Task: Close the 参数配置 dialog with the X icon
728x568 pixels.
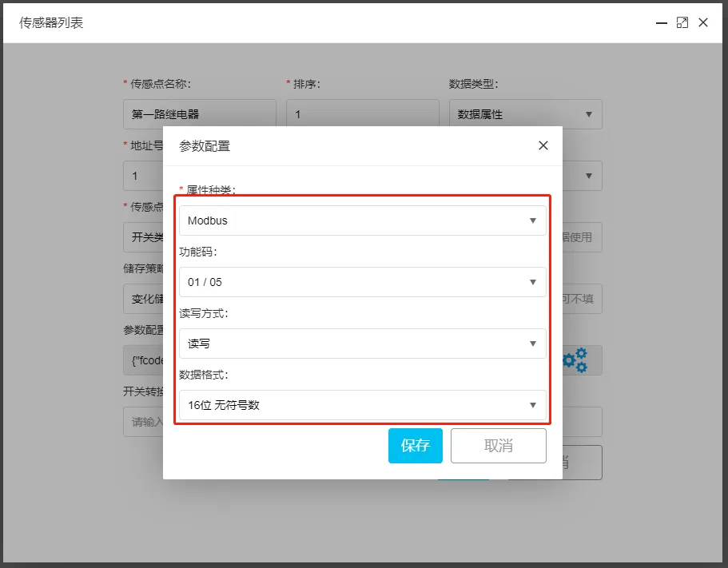Action: pos(543,145)
